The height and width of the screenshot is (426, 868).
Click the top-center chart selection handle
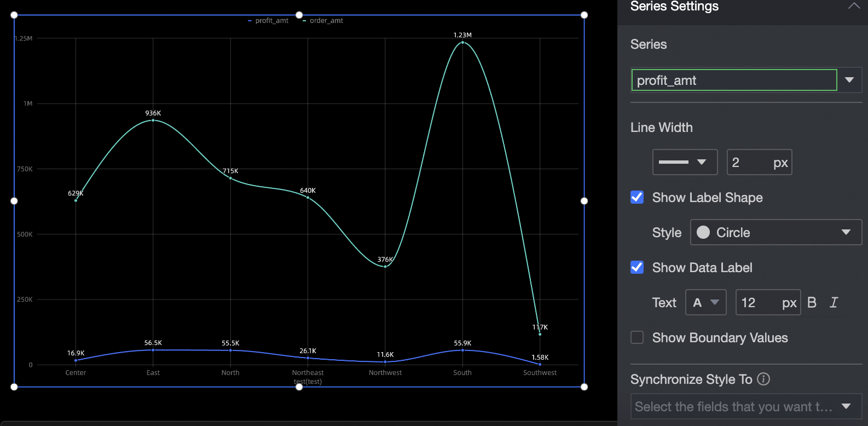point(299,15)
